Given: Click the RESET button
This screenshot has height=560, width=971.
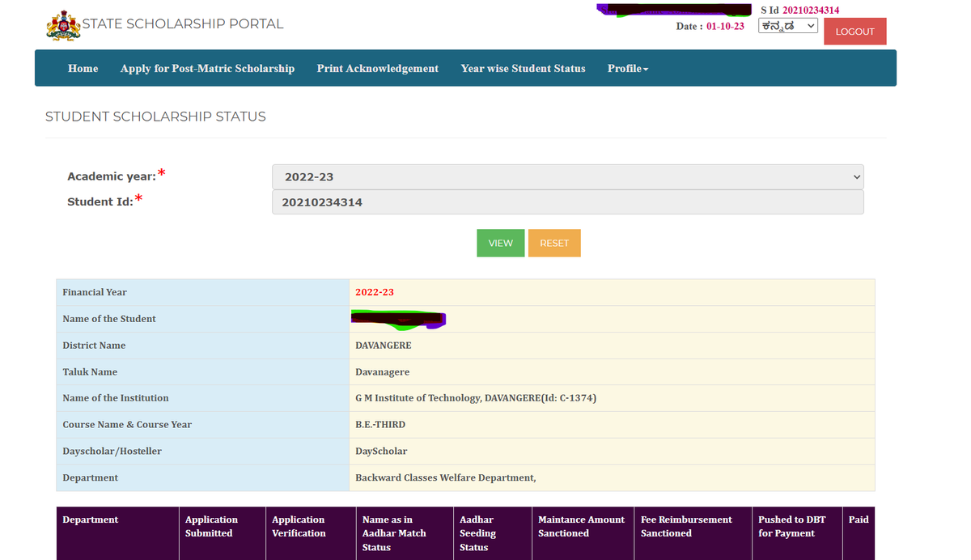Looking at the screenshot, I should 554,243.
